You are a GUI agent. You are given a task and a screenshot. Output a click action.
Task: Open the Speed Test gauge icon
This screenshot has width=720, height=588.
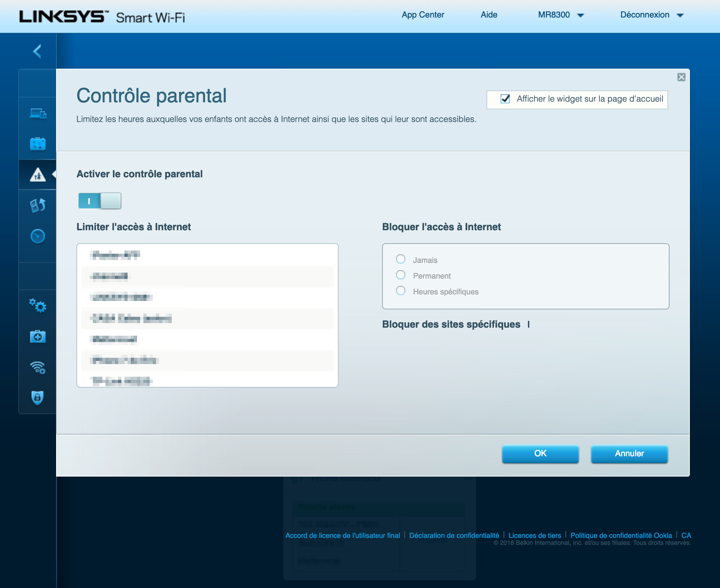(x=38, y=236)
